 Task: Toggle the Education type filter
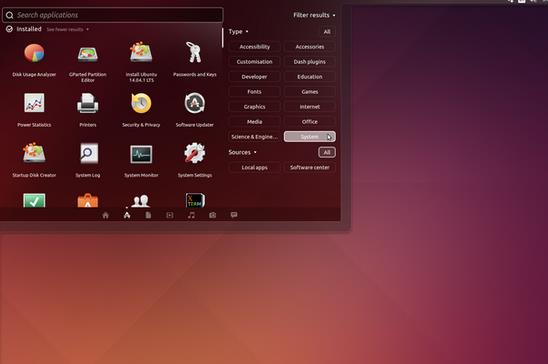(x=310, y=77)
